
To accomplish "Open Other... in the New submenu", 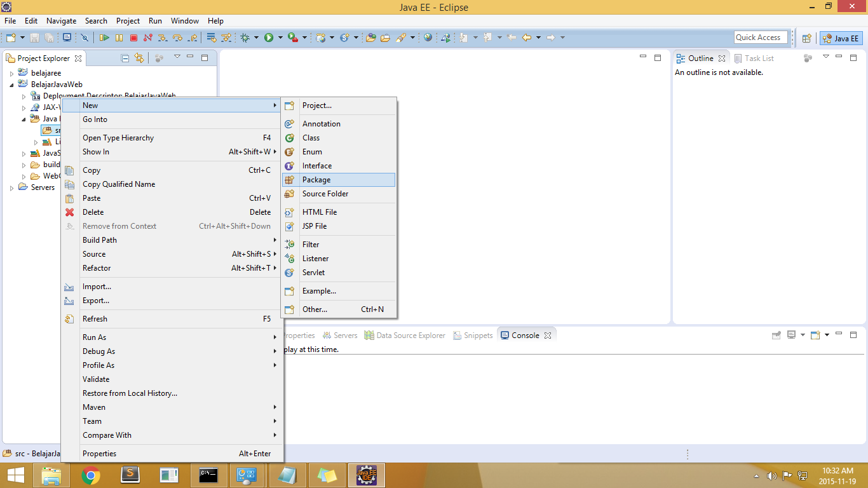I will [x=338, y=309].
